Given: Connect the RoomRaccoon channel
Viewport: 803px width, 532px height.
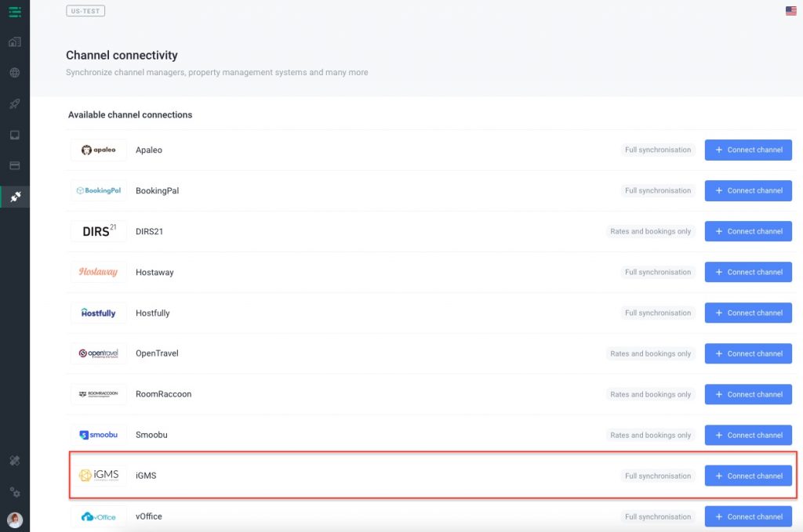Looking at the screenshot, I should [x=748, y=394].
